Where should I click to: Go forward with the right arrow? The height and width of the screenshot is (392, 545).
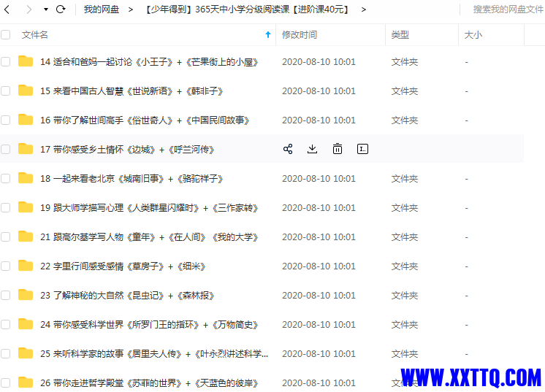click(28, 9)
